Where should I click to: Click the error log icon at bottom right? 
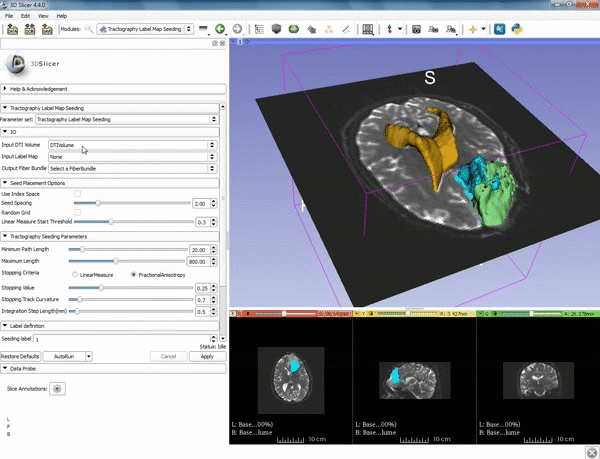click(x=591, y=451)
